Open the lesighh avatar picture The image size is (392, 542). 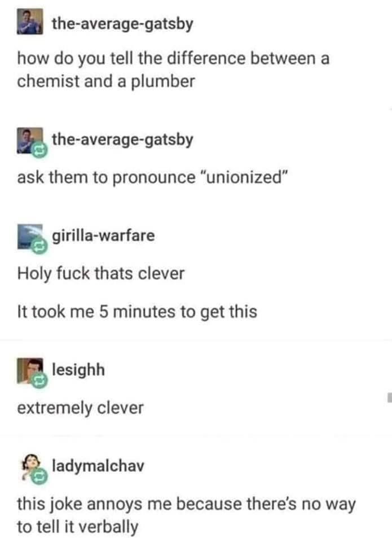point(30,371)
